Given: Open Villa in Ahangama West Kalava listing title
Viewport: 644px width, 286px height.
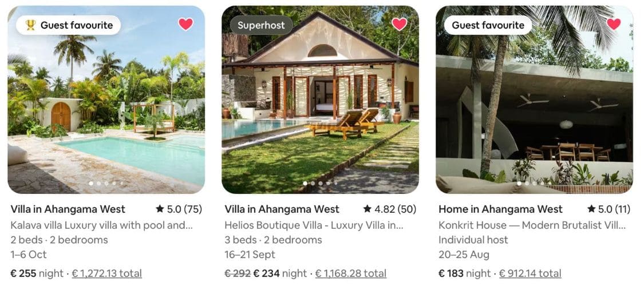Looking at the screenshot, I should 68,209.
